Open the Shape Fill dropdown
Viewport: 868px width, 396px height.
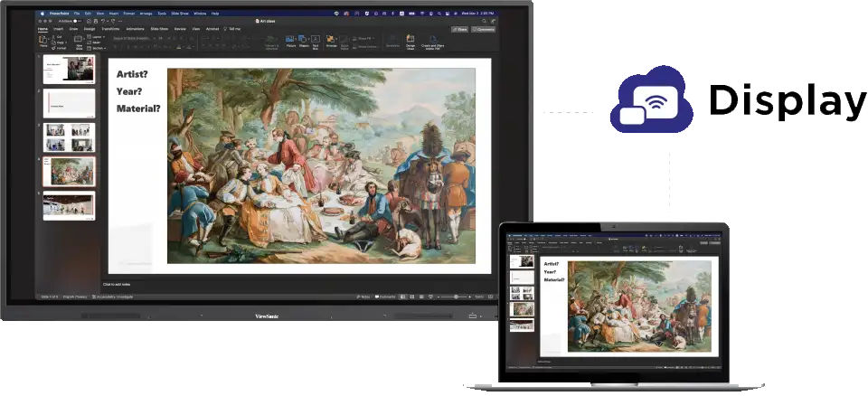[x=362, y=38]
